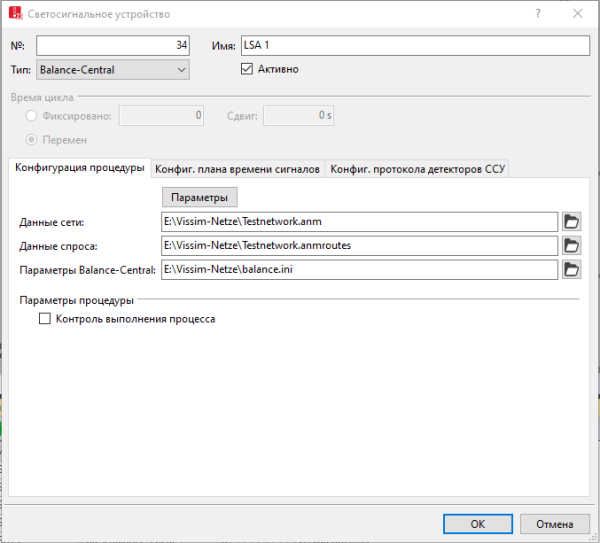This screenshot has height=543, width=600.
Task: Switch to Конфигурация процедуры tab
Action: [x=79, y=168]
